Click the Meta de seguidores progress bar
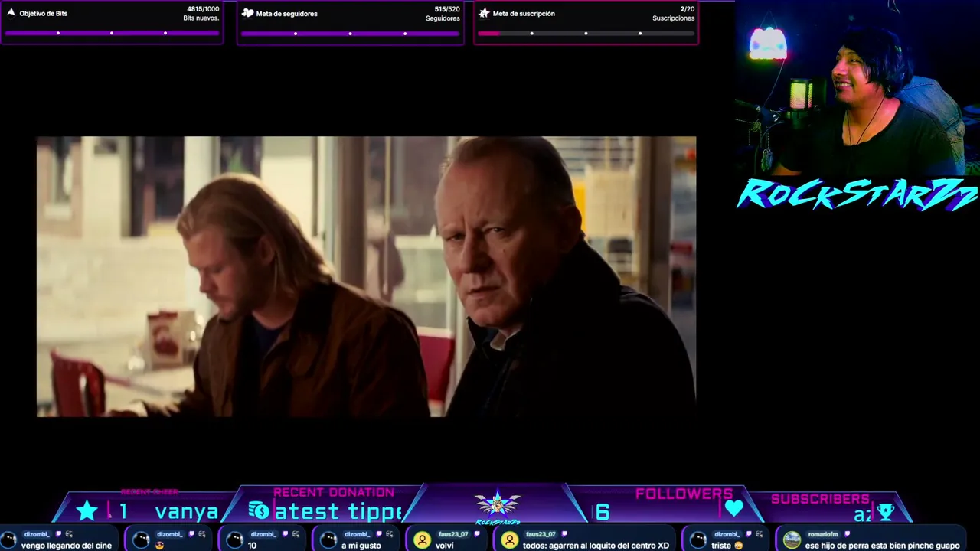980x551 pixels. pyautogui.click(x=350, y=33)
